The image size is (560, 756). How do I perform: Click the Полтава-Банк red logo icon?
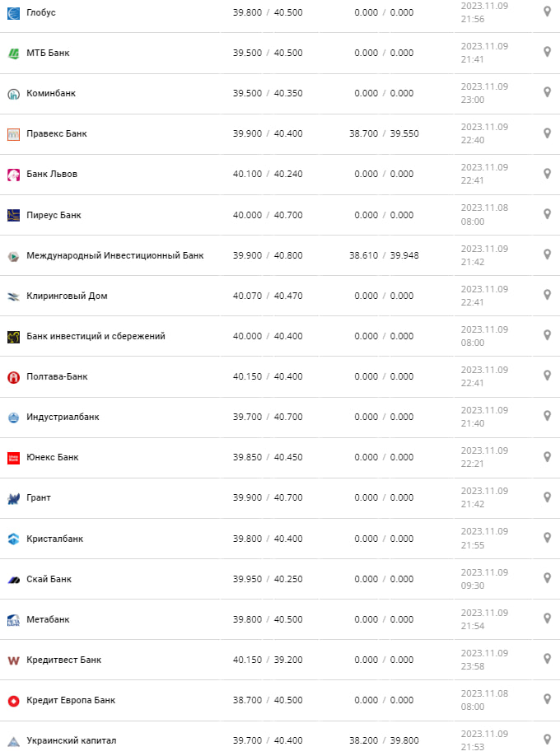click(13, 377)
